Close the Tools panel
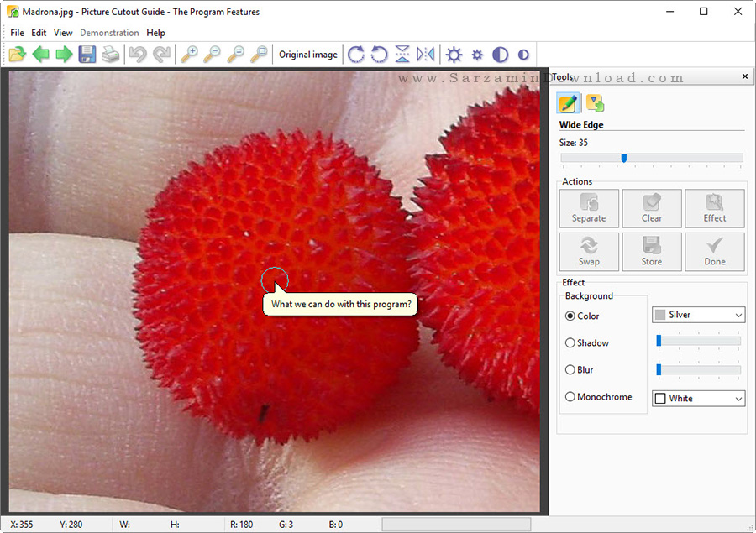 (x=745, y=76)
